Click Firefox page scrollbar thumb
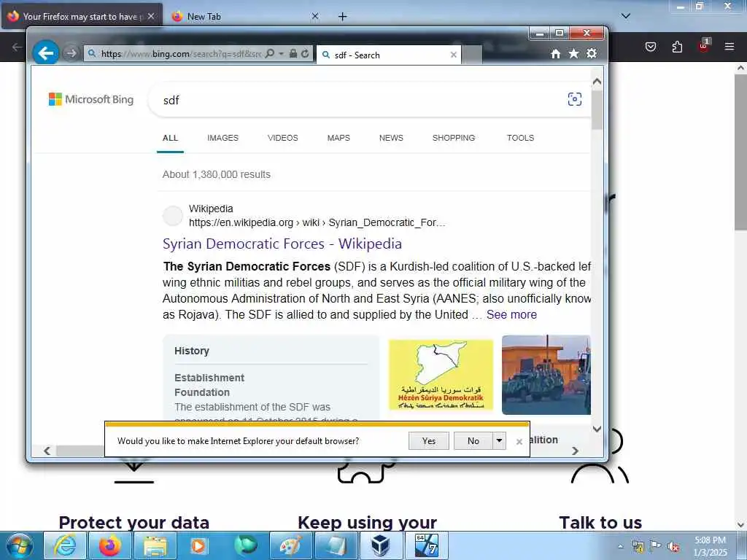Screen dimensions: 747x560 click(x=741, y=152)
